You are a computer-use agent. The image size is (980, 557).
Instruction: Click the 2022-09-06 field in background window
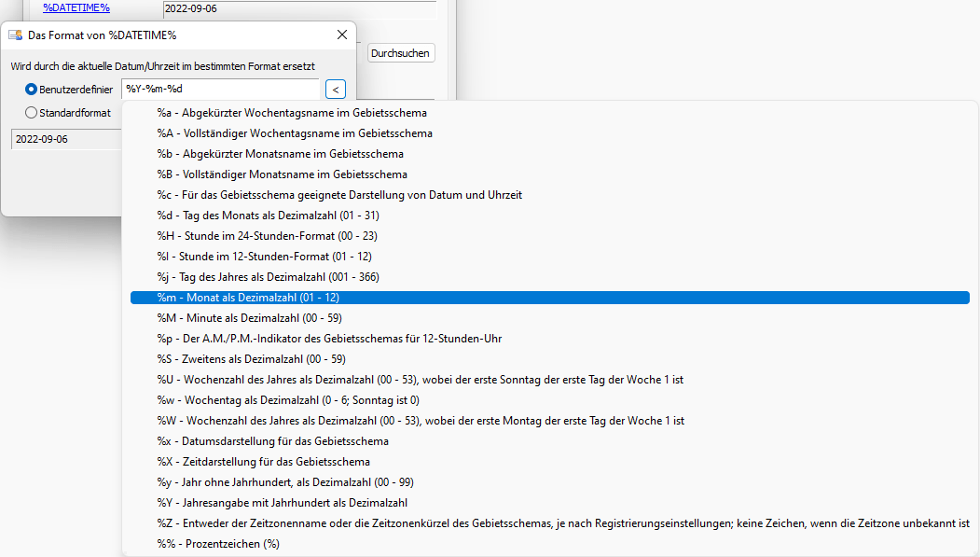[299, 8]
